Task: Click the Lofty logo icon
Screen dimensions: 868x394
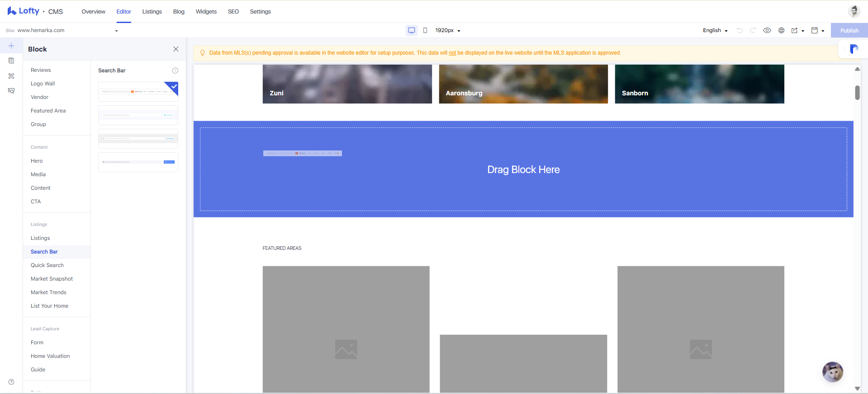Action: tap(12, 11)
